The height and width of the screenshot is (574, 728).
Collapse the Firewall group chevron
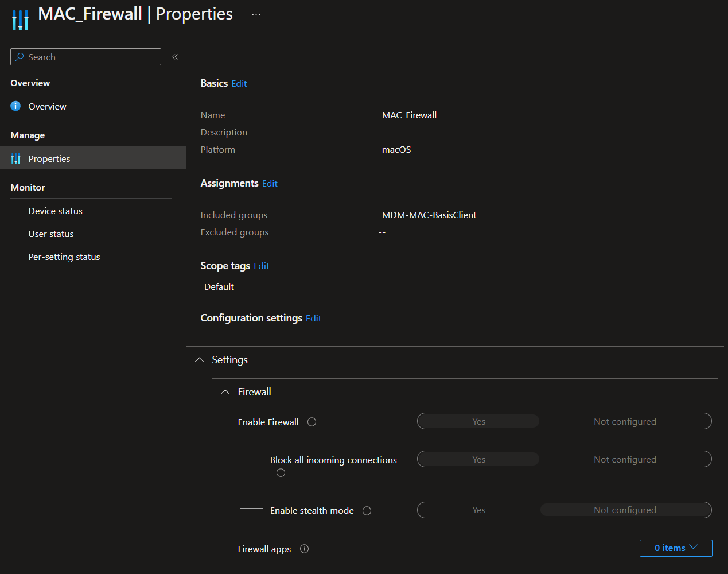point(225,392)
